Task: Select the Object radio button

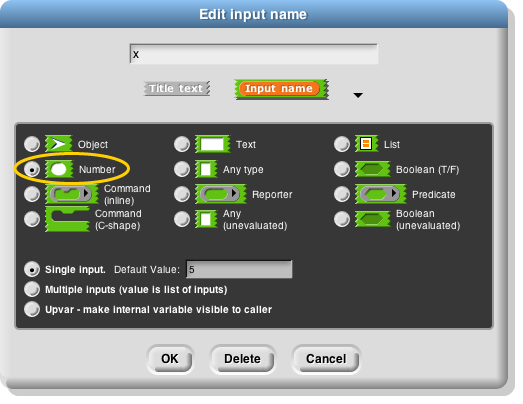Action: 32,144
